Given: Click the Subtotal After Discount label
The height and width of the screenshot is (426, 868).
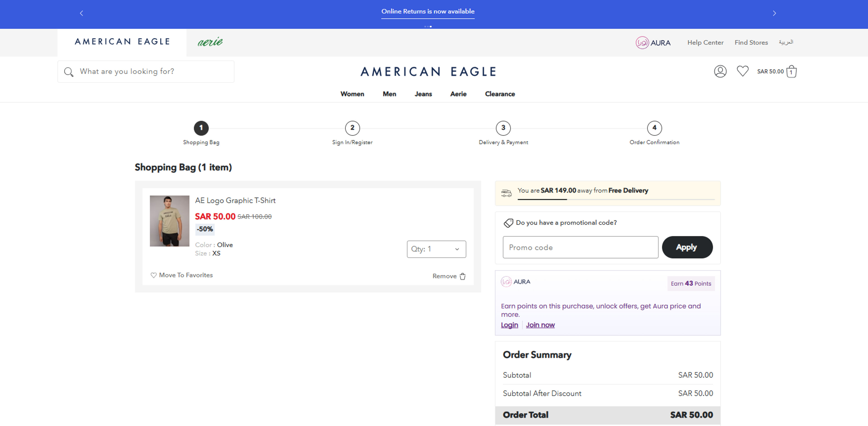Looking at the screenshot, I should [542, 394].
